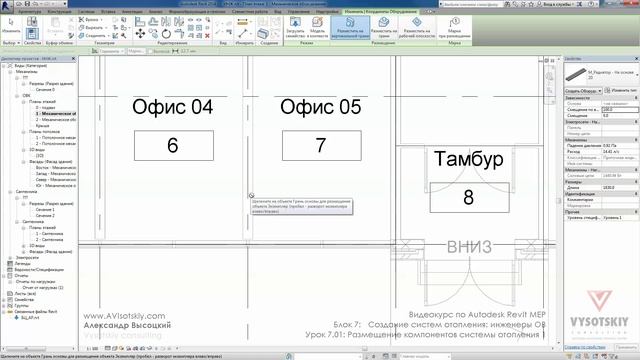Select the Align tool icon
This screenshot has width=640, height=360.
pyautogui.click(x=140, y=22)
